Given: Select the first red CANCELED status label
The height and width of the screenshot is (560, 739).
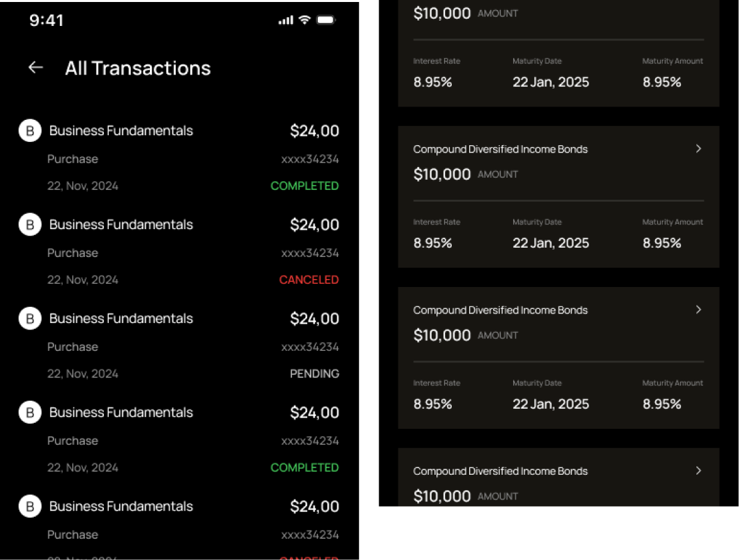Looking at the screenshot, I should 309,280.
